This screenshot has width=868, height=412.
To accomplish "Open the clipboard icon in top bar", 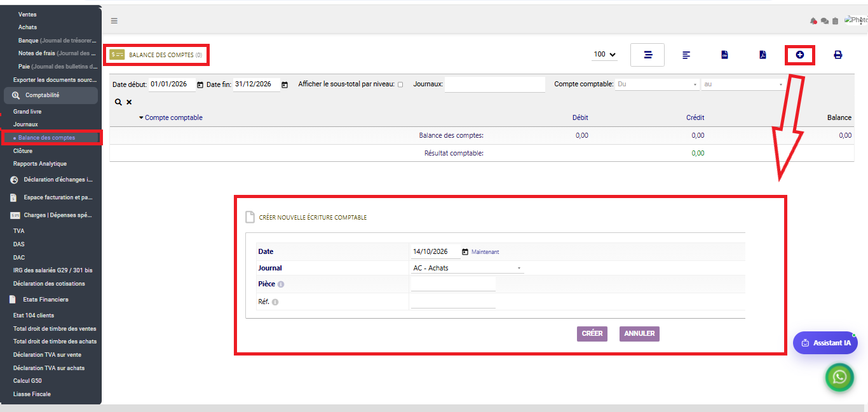I will (835, 21).
